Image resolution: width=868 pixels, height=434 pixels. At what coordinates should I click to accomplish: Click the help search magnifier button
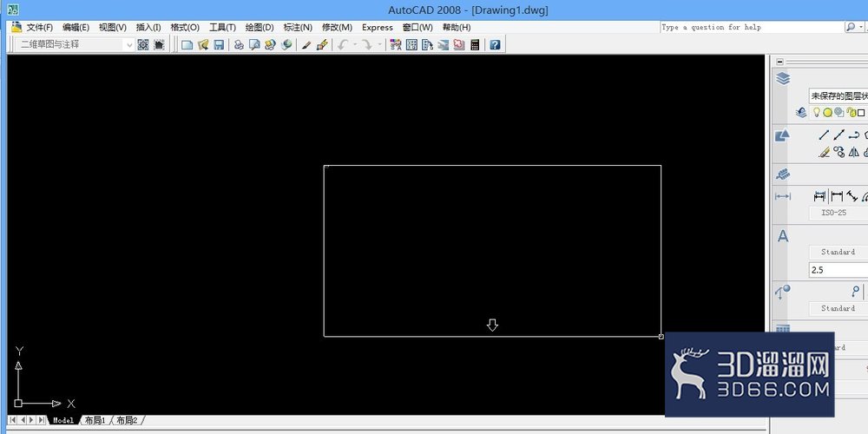point(851,27)
